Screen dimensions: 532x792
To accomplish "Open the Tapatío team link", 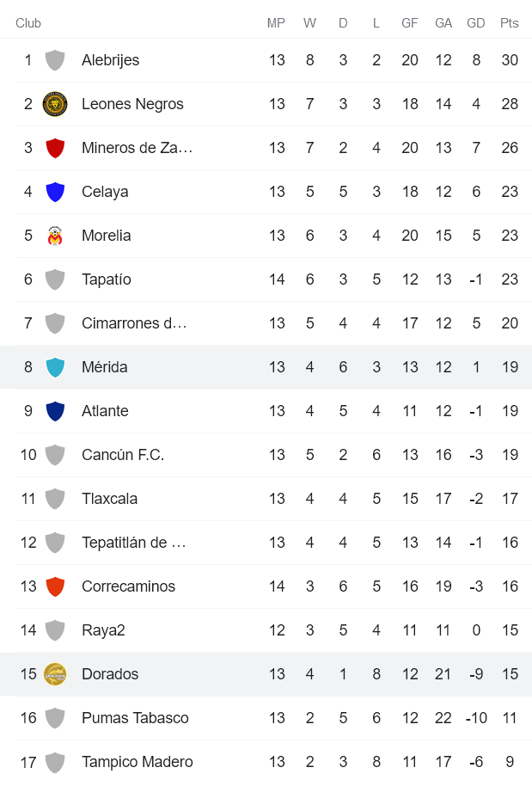I will click(x=107, y=279).
